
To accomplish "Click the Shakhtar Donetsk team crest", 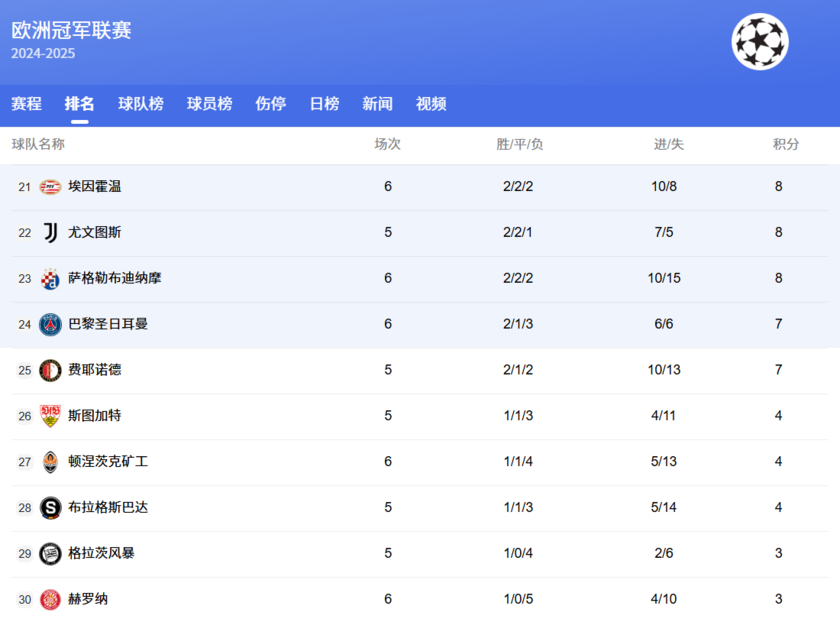I will [x=50, y=462].
